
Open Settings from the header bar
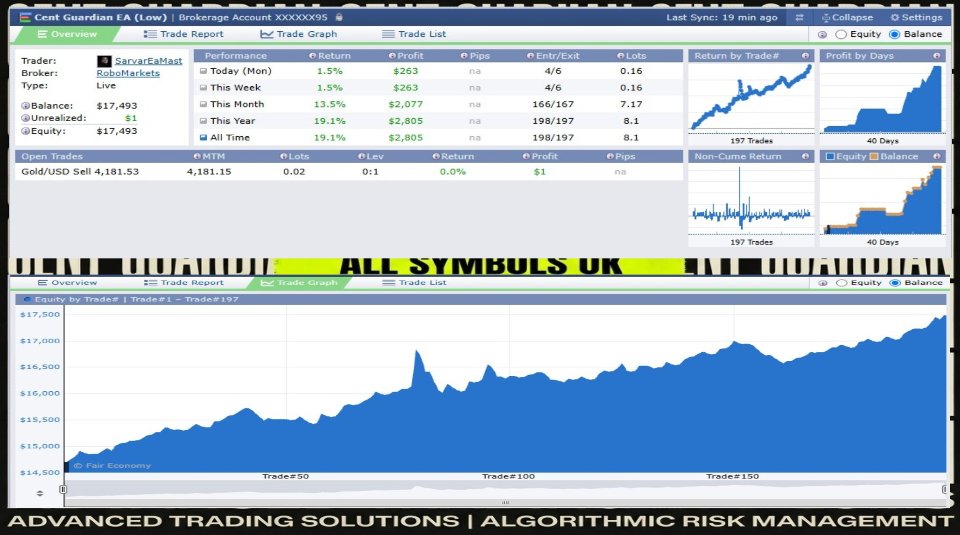(916, 18)
